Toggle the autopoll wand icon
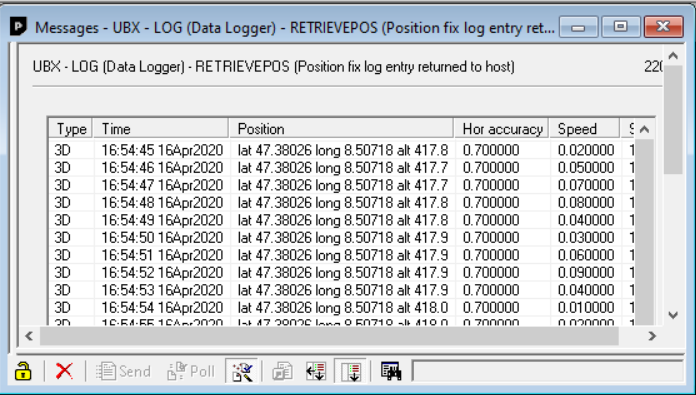This screenshot has height=395, width=696. [242, 371]
